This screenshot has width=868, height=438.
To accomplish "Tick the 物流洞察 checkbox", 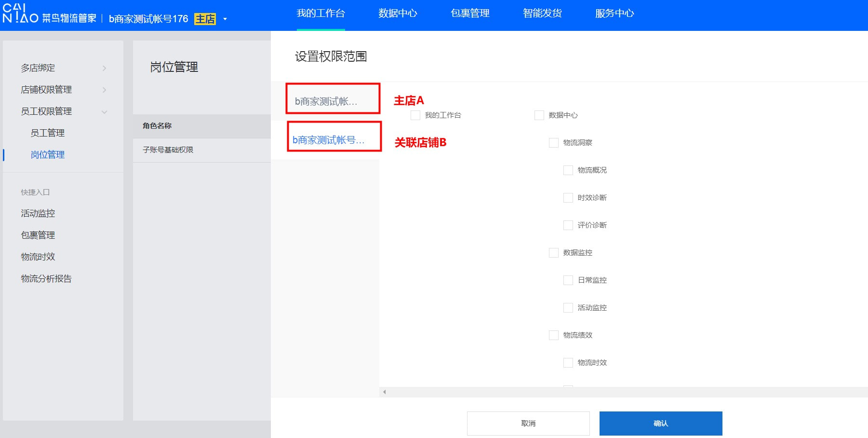I will pyautogui.click(x=554, y=143).
